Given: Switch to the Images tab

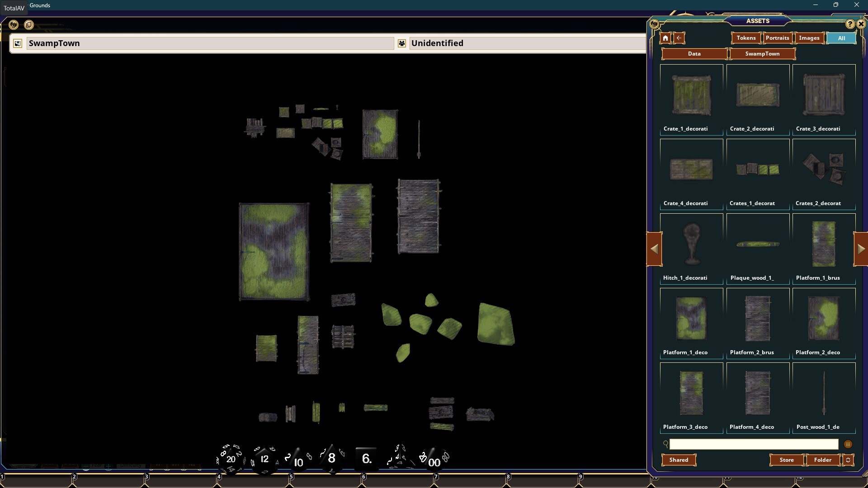Looking at the screenshot, I should pyautogui.click(x=809, y=38).
